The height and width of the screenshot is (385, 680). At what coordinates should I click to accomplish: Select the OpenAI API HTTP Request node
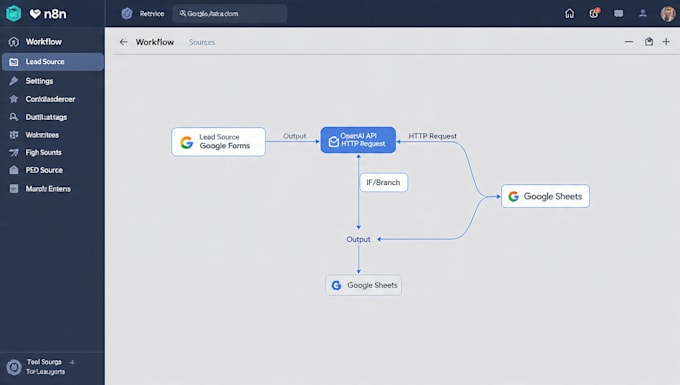point(358,140)
